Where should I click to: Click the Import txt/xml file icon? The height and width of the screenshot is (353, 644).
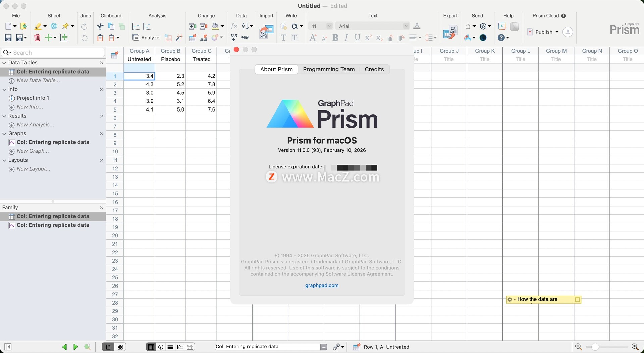coord(266,32)
